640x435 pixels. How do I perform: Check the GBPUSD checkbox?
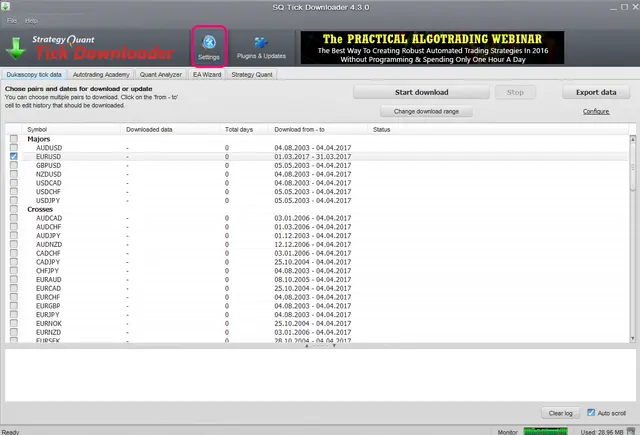pyautogui.click(x=14, y=165)
